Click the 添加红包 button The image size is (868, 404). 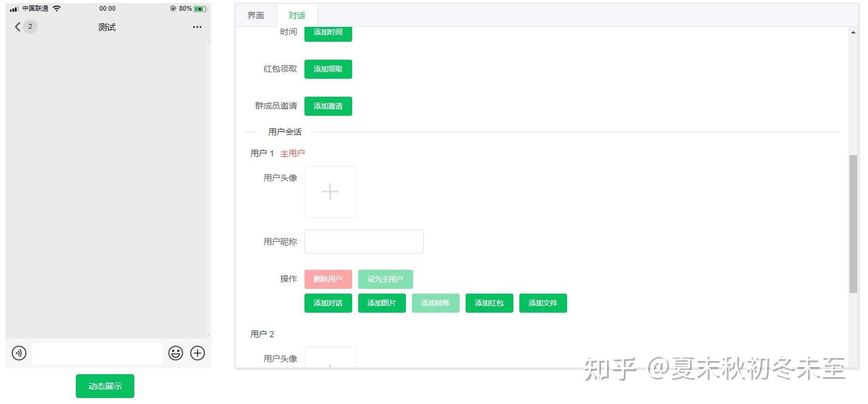[489, 303]
